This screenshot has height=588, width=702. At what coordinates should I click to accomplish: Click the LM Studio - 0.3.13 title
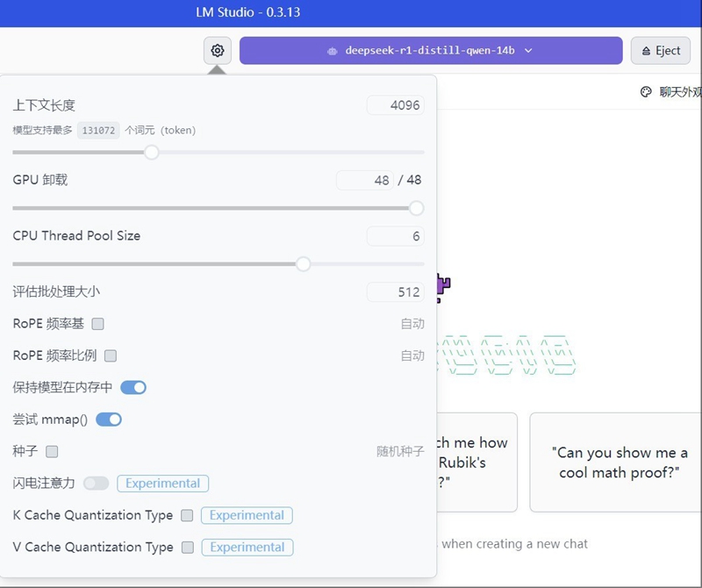pyautogui.click(x=248, y=12)
